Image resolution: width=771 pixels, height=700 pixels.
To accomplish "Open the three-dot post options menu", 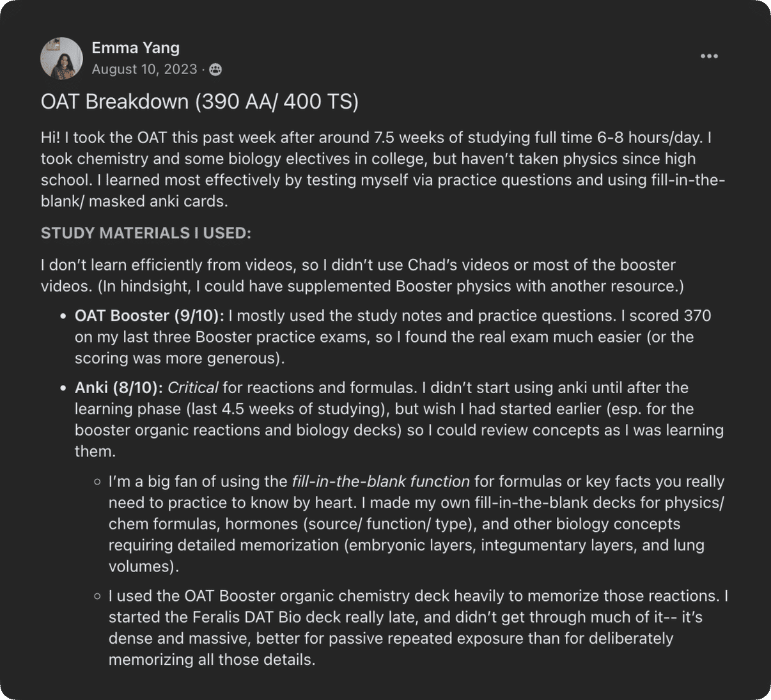I will [x=709, y=56].
